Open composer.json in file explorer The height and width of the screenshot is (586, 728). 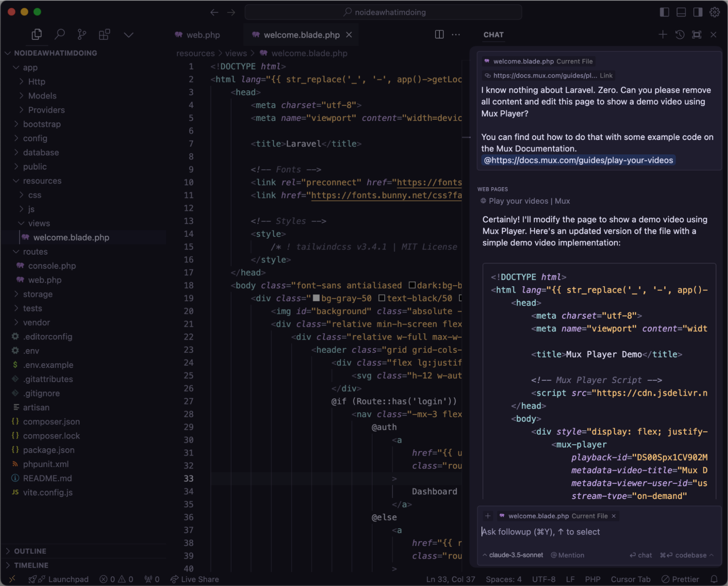click(x=51, y=421)
